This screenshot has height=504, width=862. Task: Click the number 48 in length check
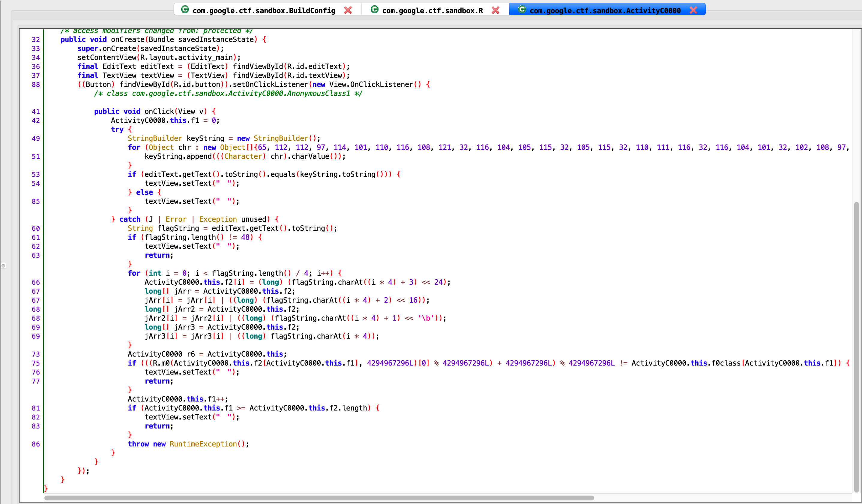point(245,237)
